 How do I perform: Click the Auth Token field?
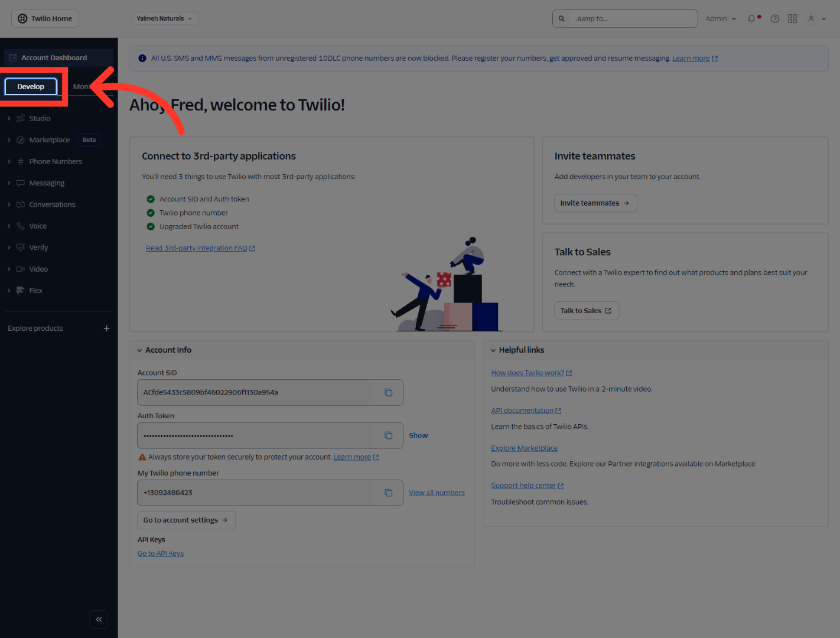click(270, 435)
